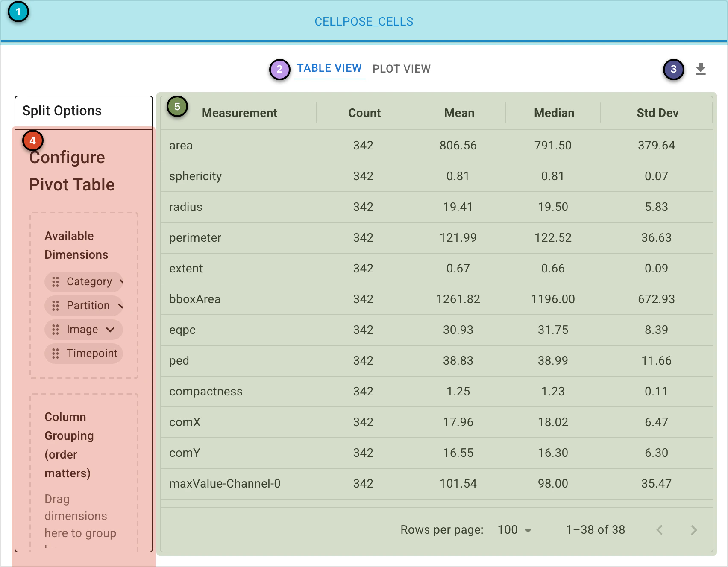Click the mean value 806.56
Viewport: 728px width, 567px height.
pyautogui.click(x=458, y=146)
